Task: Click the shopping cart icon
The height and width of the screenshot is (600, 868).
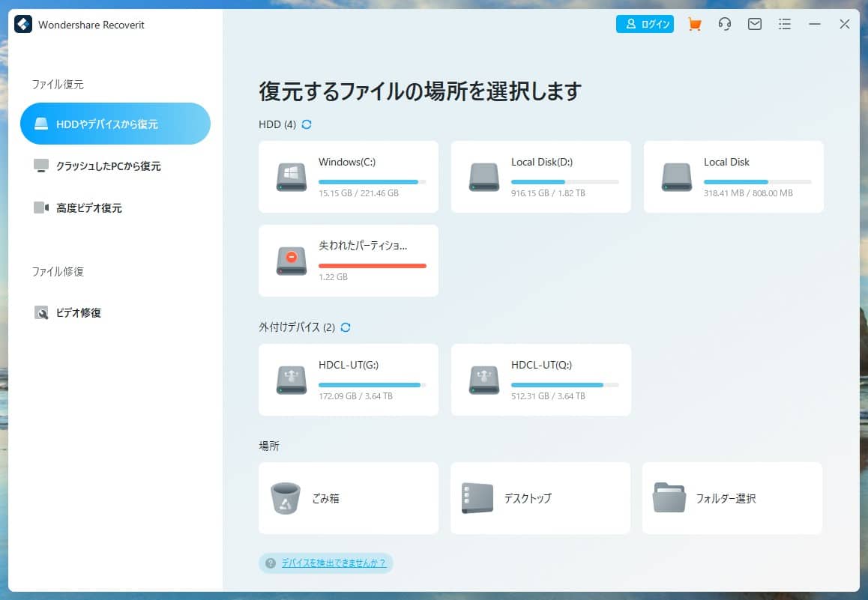Action: [x=695, y=25]
